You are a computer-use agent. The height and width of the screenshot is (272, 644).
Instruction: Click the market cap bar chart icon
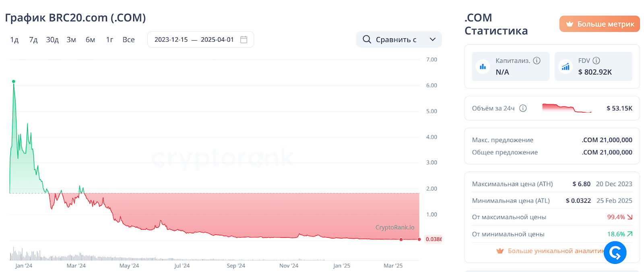click(483, 66)
